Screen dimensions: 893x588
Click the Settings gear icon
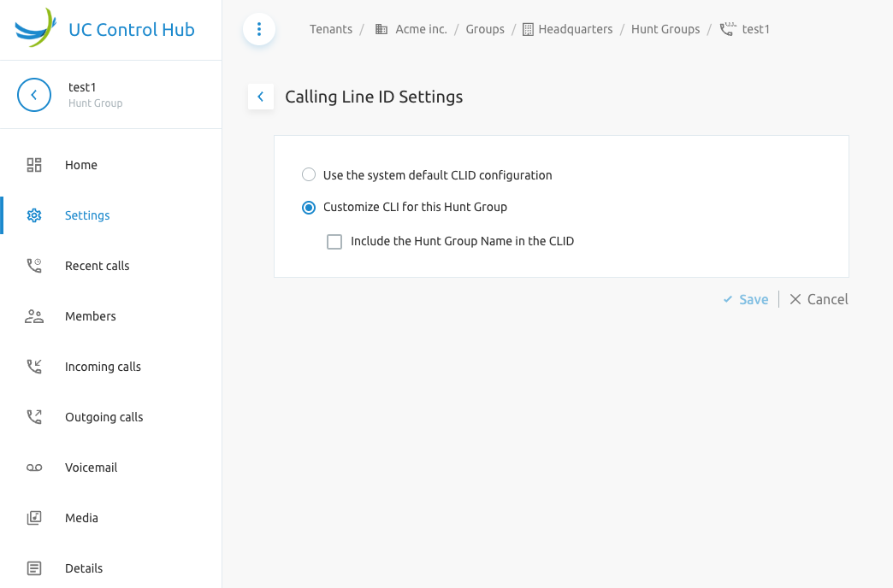tap(34, 215)
